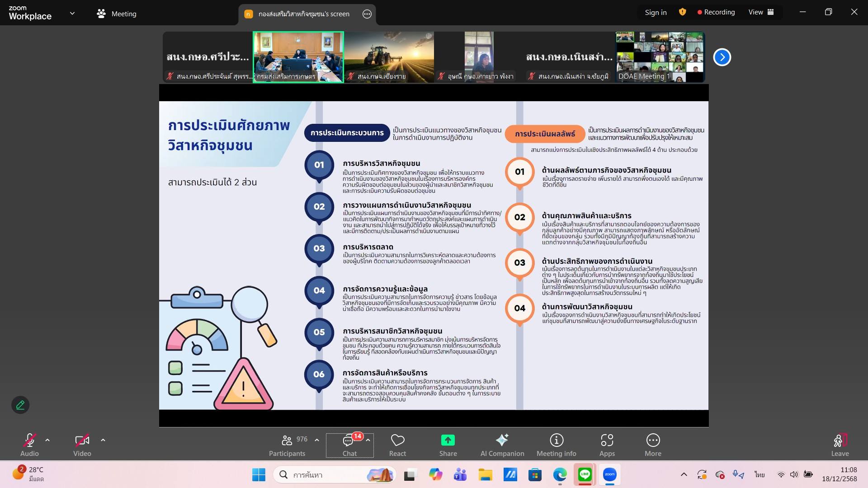Open AI Companion sparkle icon
Viewport: 868px width, 488px height.
tap(502, 441)
